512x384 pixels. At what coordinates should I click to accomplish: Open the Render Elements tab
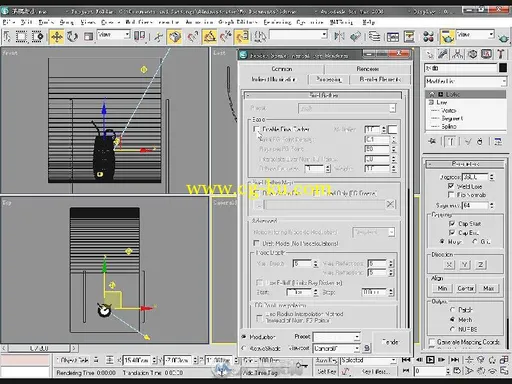tap(380, 79)
